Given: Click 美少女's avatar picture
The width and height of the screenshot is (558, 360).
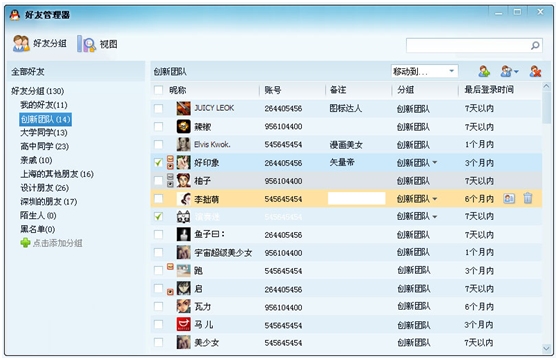Looking at the screenshot, I should pos(184,343).
